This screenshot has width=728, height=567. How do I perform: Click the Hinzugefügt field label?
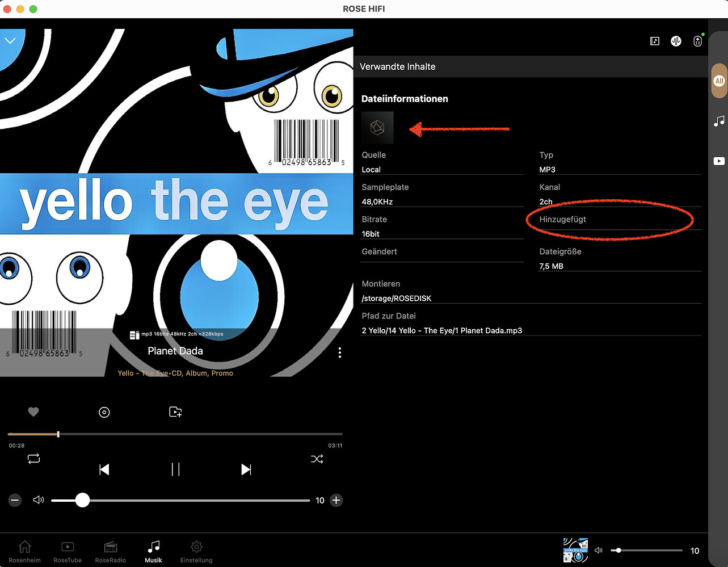pos(563,219)
